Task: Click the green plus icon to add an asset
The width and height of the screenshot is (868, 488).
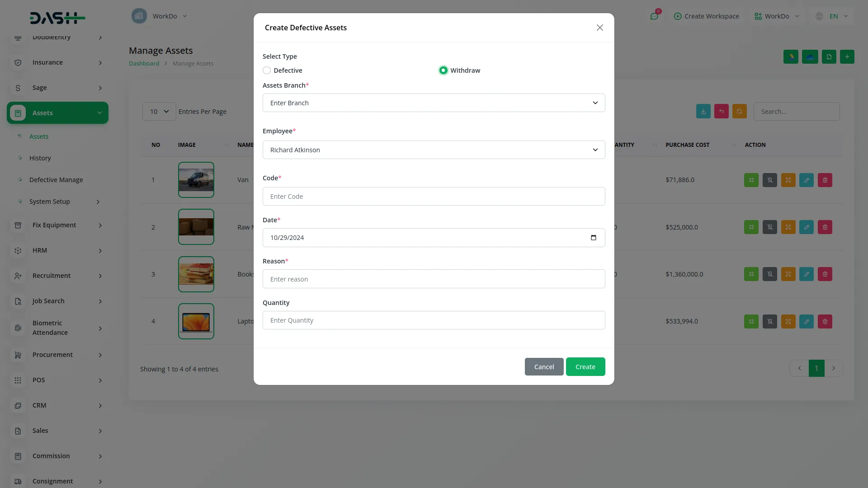Action: pyautogui.click(x=847, y=56)
